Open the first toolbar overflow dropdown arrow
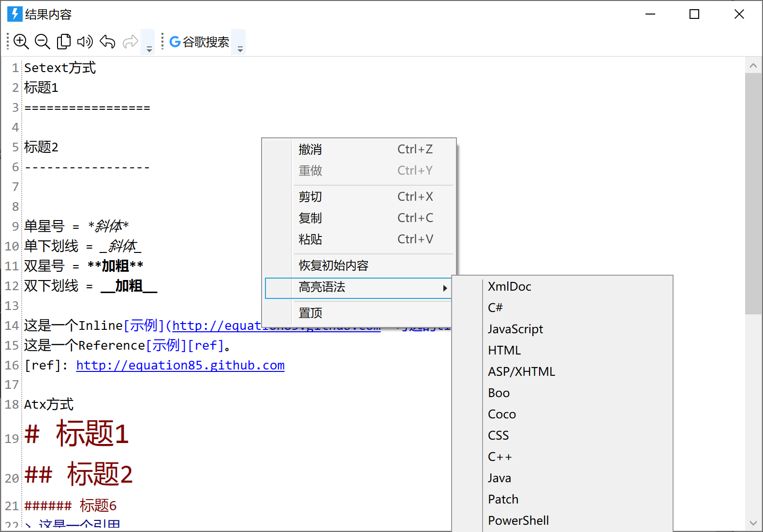This screenshot has width=763, height=532. (x=148, y=43)
